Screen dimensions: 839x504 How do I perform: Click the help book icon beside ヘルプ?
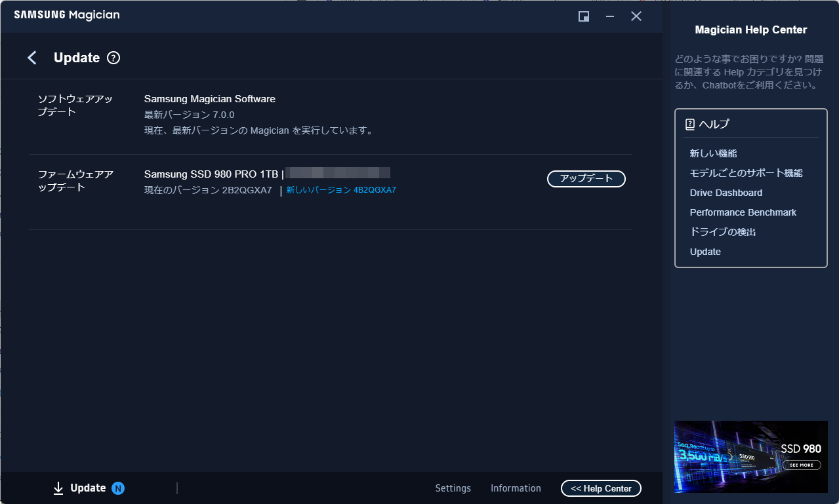coord(689,124)
